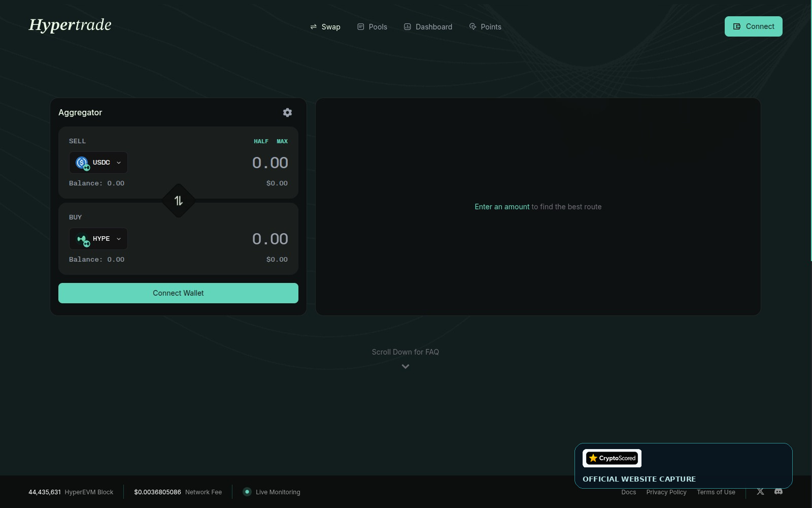Click the Connect button in header
Viewport: 812px width, 508px height.
pos(754,26)
